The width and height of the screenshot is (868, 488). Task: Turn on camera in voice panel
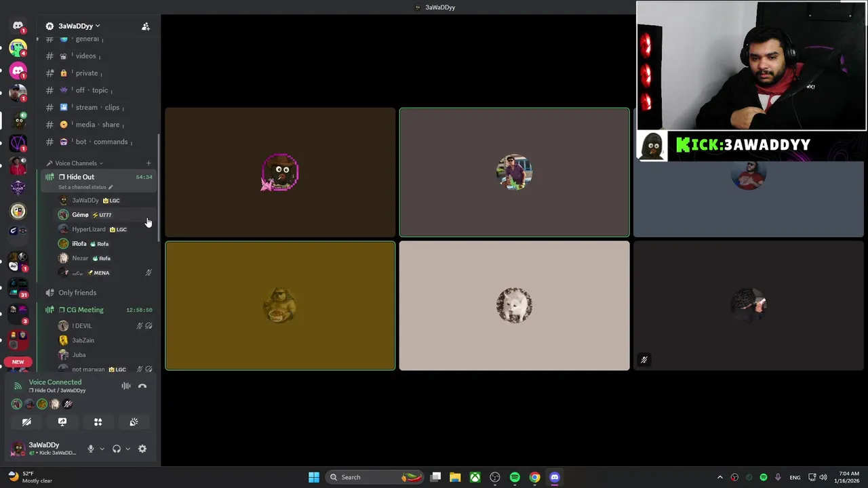pyautogui.click(x=26, y=422)
